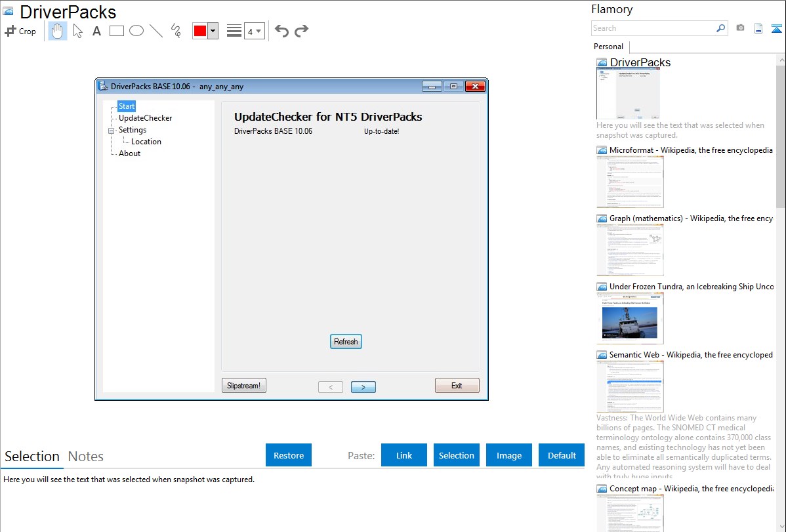The width and height of the screenshot is (786, 532).
Task: Click the previous page arrow button
Action: pos(330,387)
